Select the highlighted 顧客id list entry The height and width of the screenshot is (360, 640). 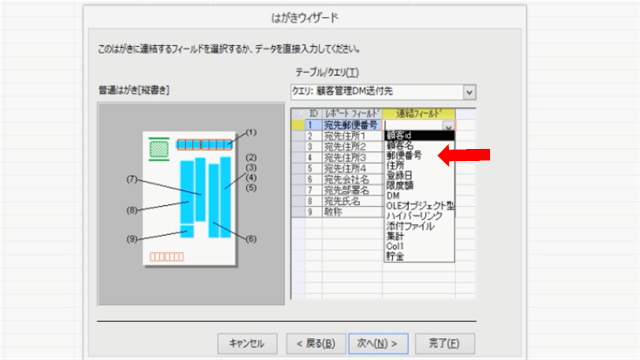419,135
